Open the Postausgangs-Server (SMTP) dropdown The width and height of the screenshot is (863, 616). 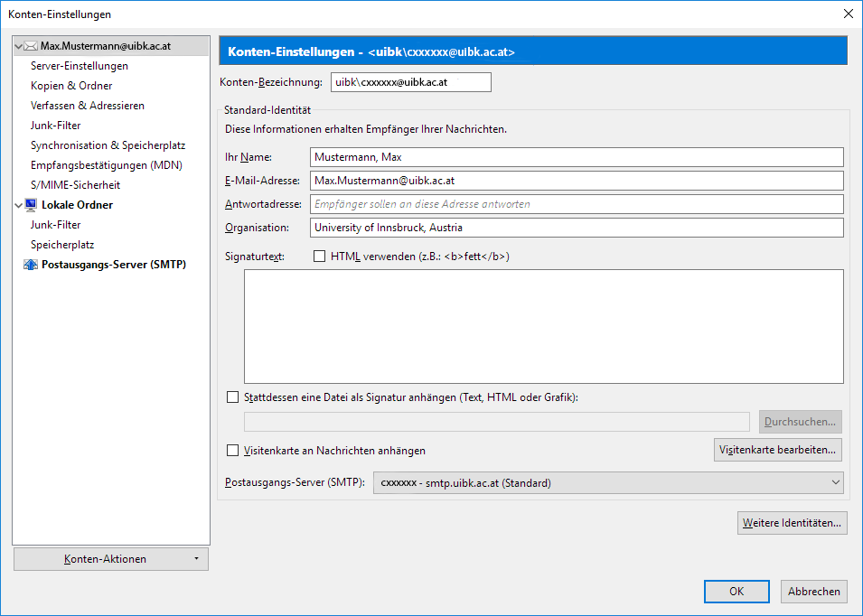click(x=607, y=483)
